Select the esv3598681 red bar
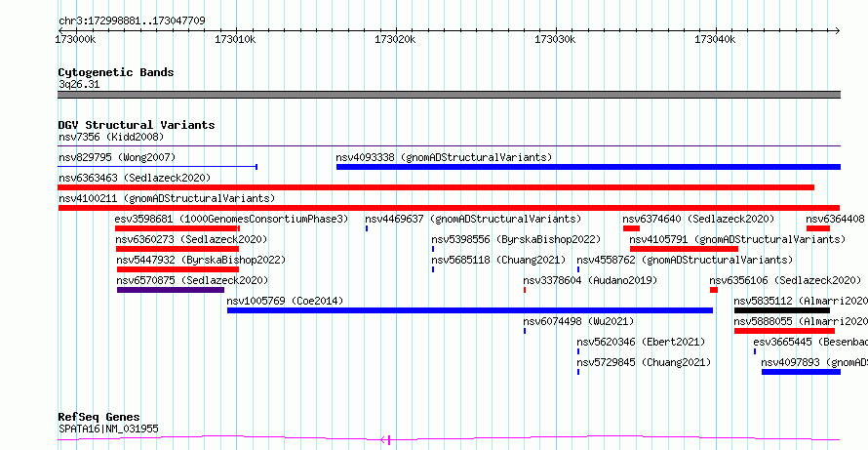 click(178, 228)
